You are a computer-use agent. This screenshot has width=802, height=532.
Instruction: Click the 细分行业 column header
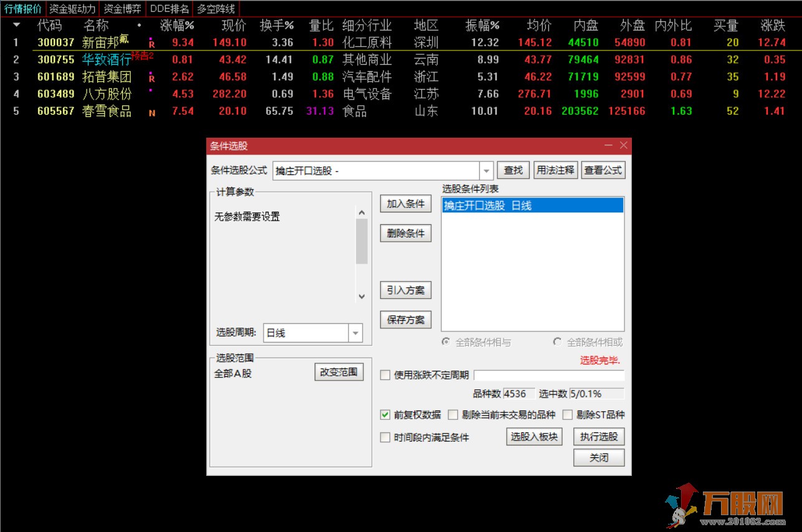367,26
